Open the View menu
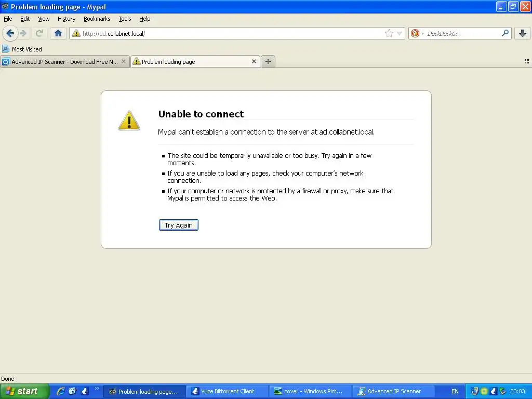The image size is (532, 399). 44,19
